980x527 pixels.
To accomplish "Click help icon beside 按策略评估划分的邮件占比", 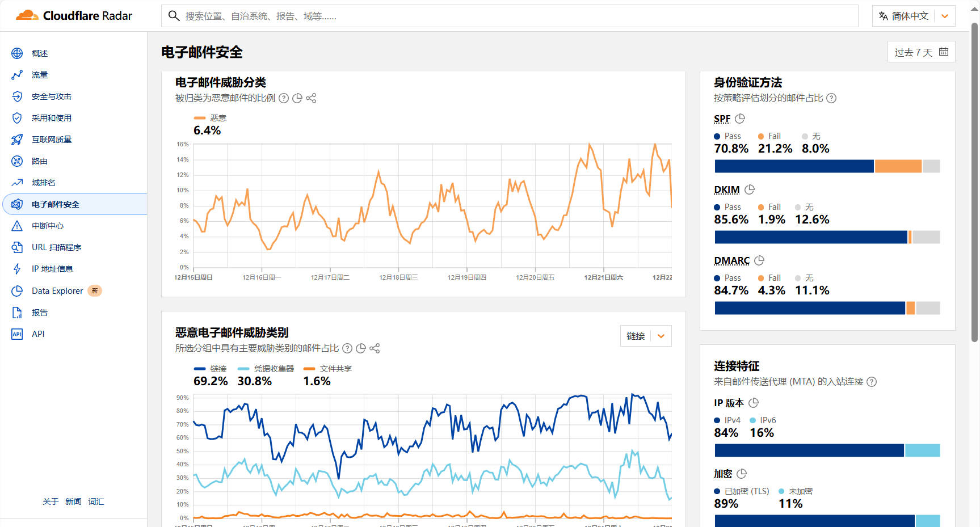I will point(831,98).
